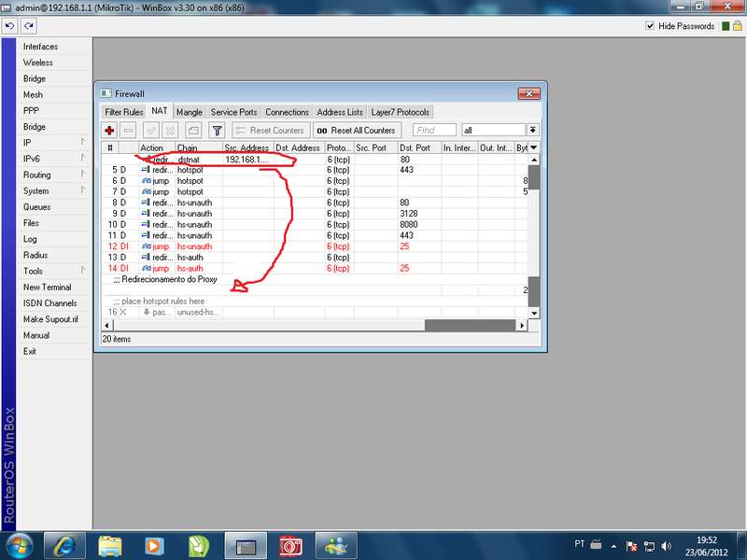This screenshot has width=747, height=560.
Task: Select the dstnat 192.168.1 redirect rule
Action: coord(315,159)
